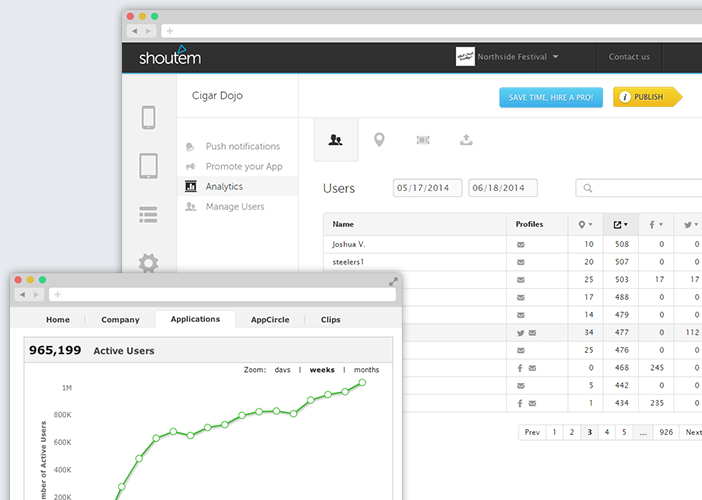Go to page 4

(x=607, y=432)
